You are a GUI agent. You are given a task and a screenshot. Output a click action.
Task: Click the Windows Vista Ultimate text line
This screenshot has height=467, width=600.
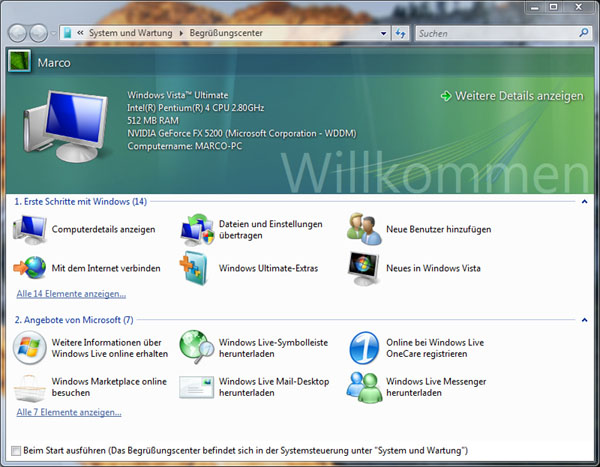[x=178, y=95]
